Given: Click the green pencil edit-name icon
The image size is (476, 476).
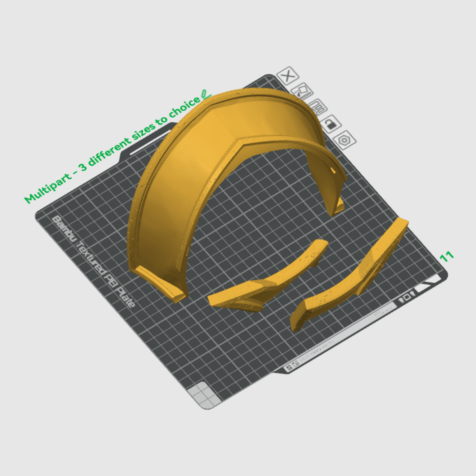Looking at the screenshot, I should [205, 94].
